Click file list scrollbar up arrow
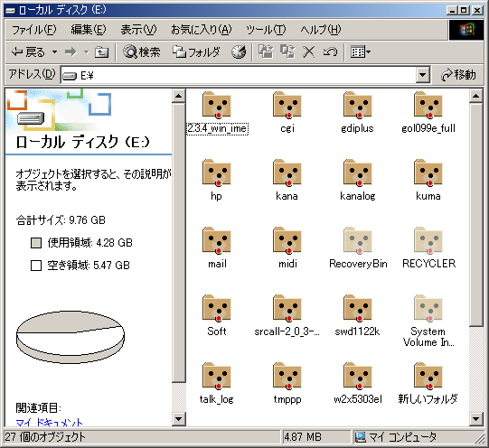This screenshot has height=448, width=489. 476,96
